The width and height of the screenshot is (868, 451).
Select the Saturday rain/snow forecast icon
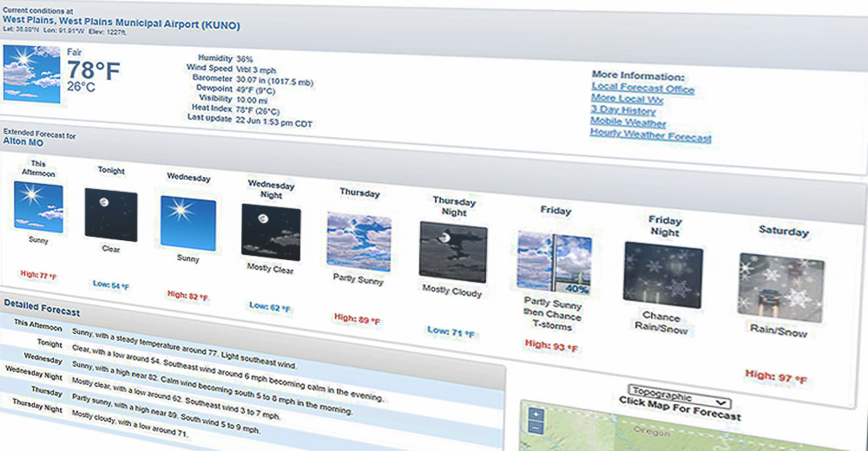pyautogui.click(x=780, y=288)
